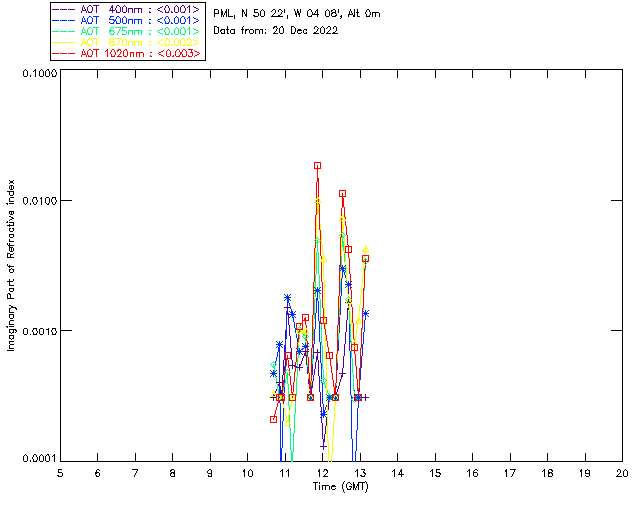The height and width of the screenshot is (512, 640).
Task: Click the x-axis label 13
Action: pos(360,473)
